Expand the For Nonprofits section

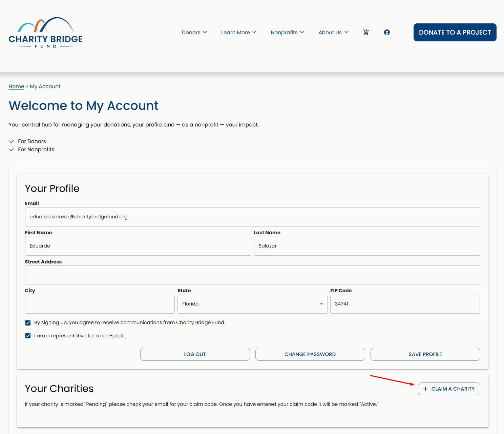31,150
